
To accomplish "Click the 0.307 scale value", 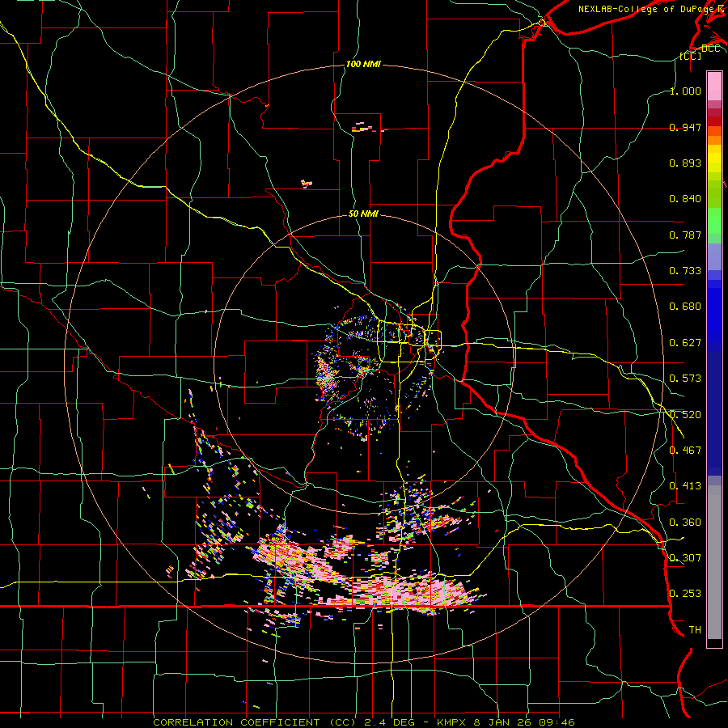I will click(685, 558).
